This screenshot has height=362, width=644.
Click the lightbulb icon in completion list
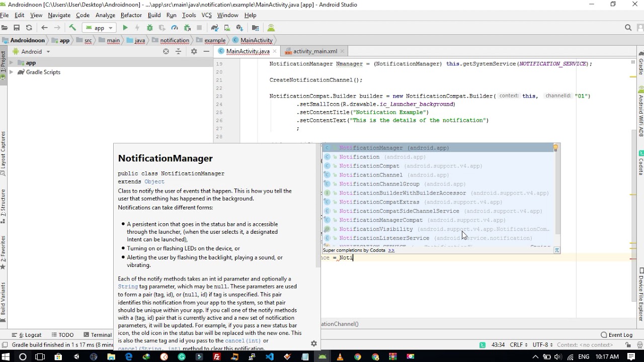tap(555, 148)
